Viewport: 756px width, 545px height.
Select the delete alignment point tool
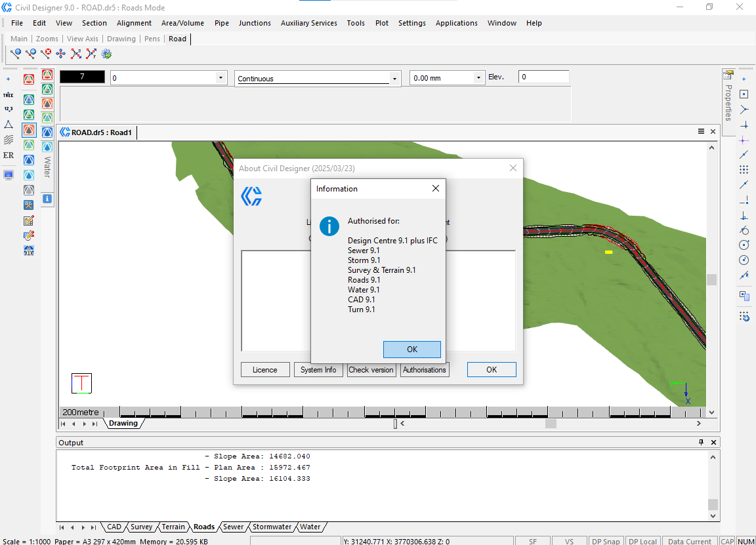(x=46, y=54)
